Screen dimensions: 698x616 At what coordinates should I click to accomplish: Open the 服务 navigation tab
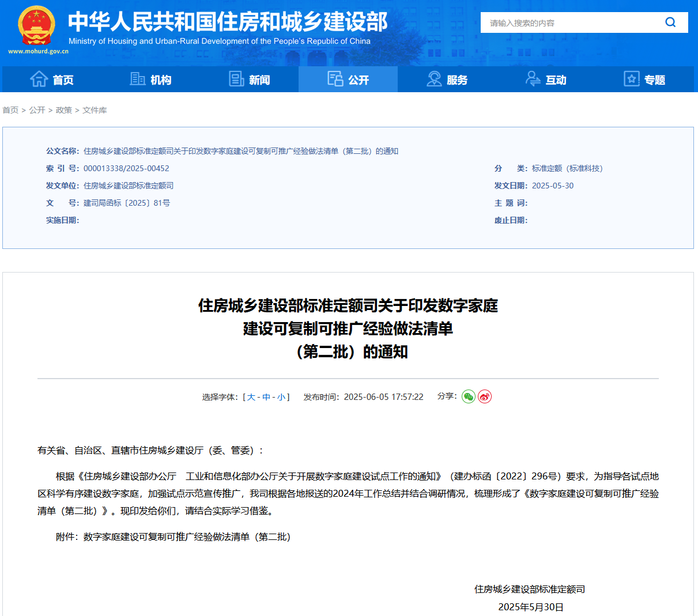[447, 80]
